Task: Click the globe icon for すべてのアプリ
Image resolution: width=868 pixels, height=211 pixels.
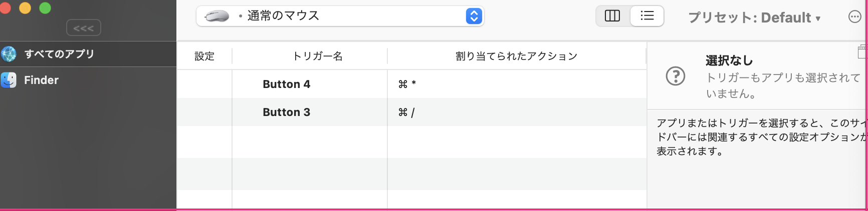Action: pyautogui.click(x=9, y=54)
